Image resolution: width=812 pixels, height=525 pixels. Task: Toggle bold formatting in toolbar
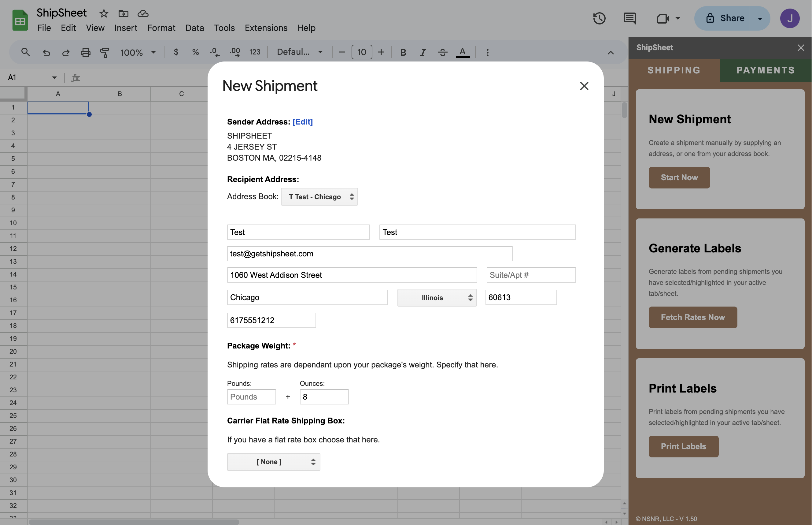[x=403, y=53]
